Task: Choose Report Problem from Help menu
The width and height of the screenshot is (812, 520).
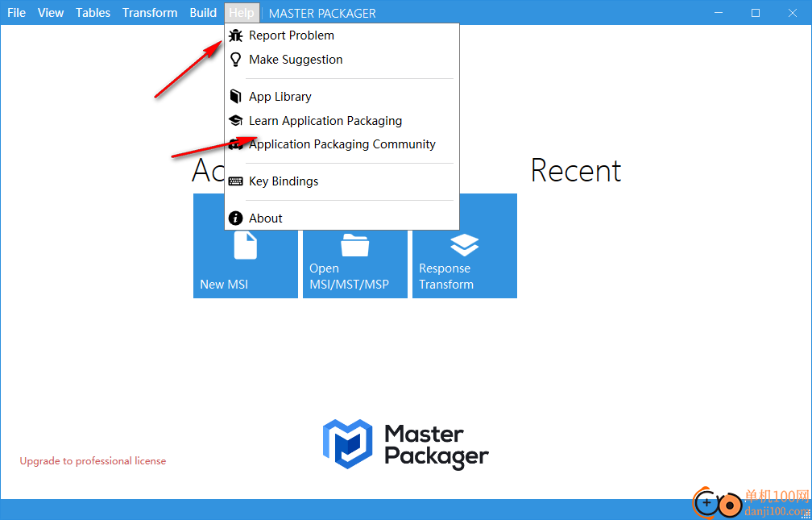Action: coord(342,35)
